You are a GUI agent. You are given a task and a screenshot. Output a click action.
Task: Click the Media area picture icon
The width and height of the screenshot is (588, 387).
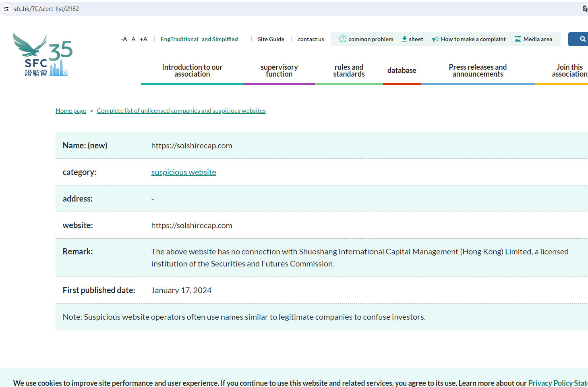pos(518,39)
